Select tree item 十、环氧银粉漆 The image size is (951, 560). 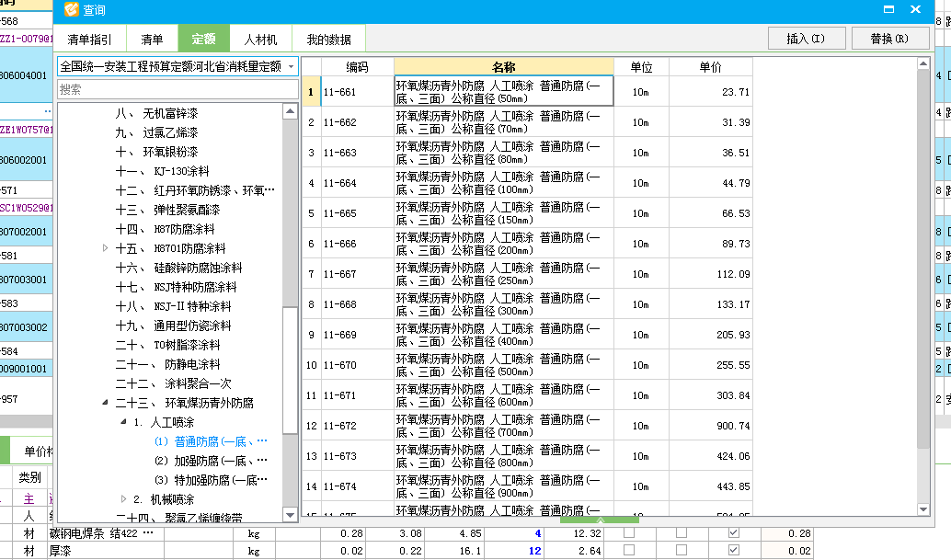pyautogui.click(x=156, y=152)
